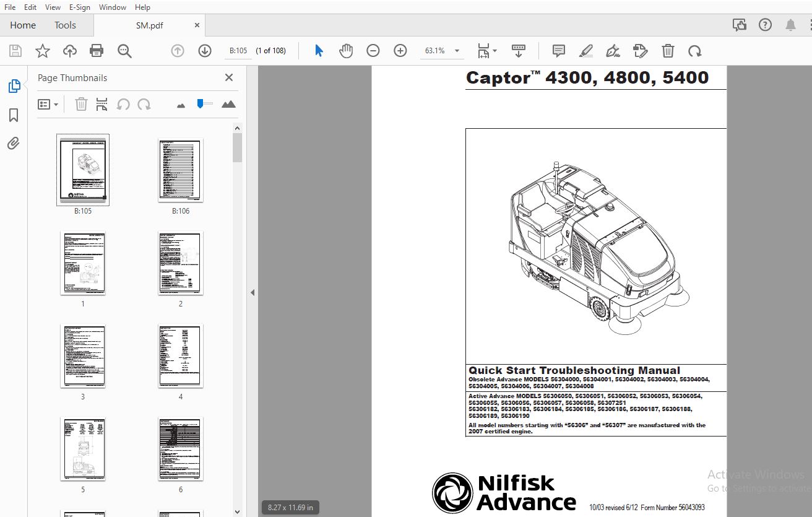Click the trash Delete icon in toolbar
This screenshot has width=812, height=517.
pyautogui.click(x=668, y=51)
